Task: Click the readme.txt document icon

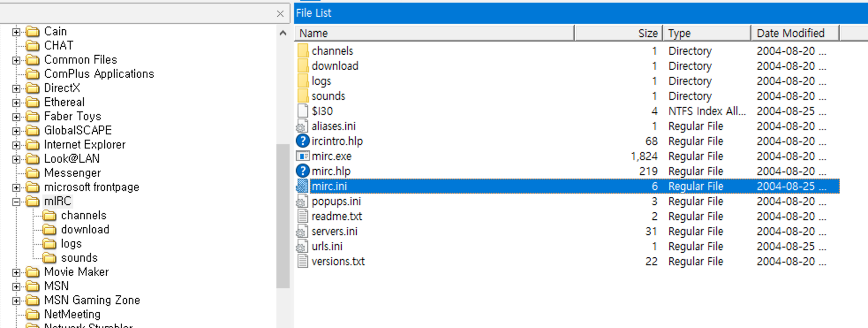Action: (302, 216)
